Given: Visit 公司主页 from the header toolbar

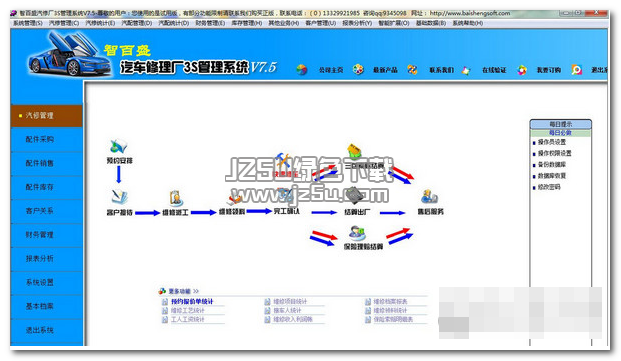Looking at the screenshot, I should (331, 70).
